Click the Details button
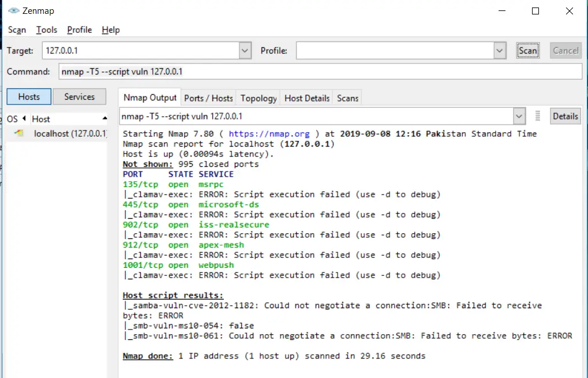588x378 pixels. (x=565, y=116)
